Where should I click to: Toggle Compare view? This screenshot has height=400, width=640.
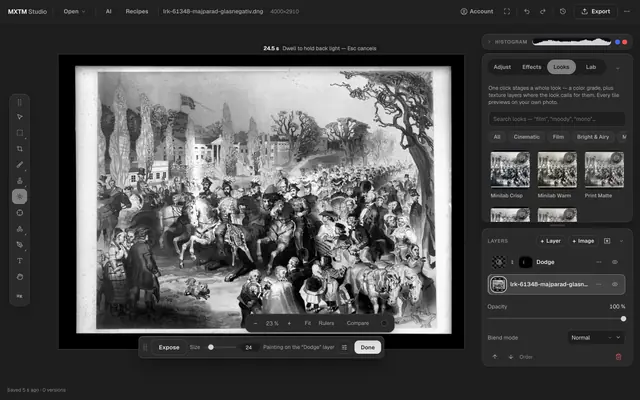[x=358, y=323]
